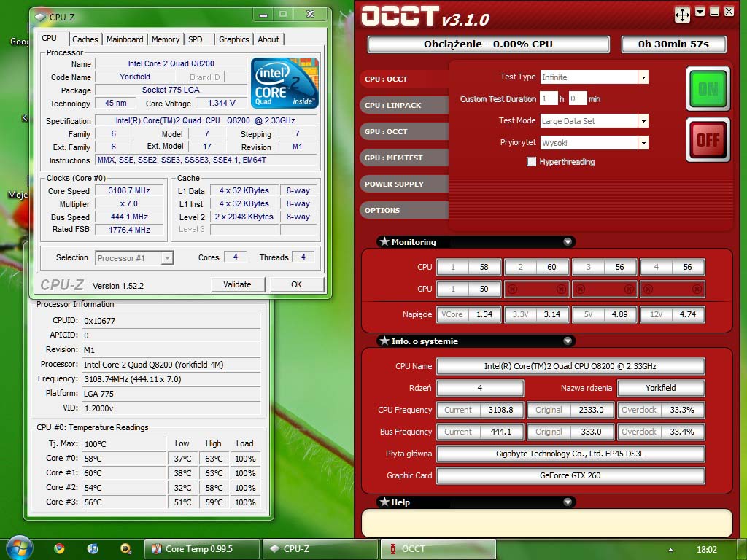Click the OK button in CPU-Z

pyautogui.click(x=296, y=284)
